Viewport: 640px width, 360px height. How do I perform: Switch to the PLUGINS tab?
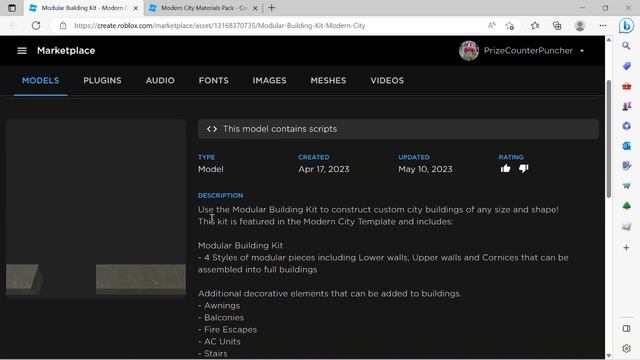(x=102, y=81)
